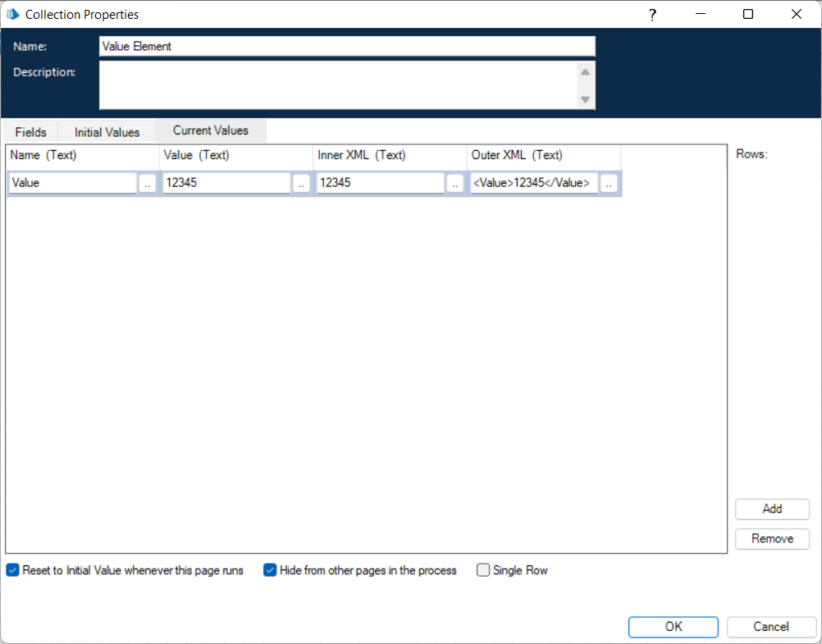The width and height of the screenshot is (822, 644).
Task: Open the Initial Values tab
Action: (x=106, y=131)
